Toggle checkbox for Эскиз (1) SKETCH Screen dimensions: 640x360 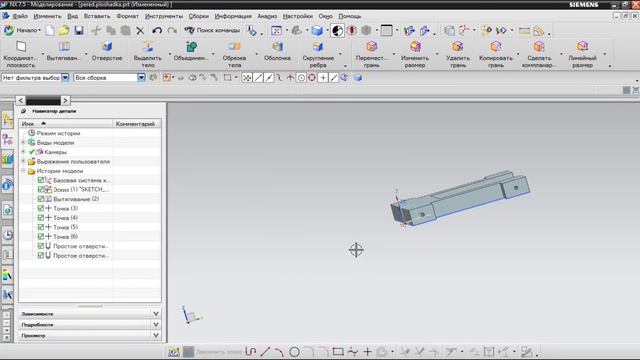[40, 189]
